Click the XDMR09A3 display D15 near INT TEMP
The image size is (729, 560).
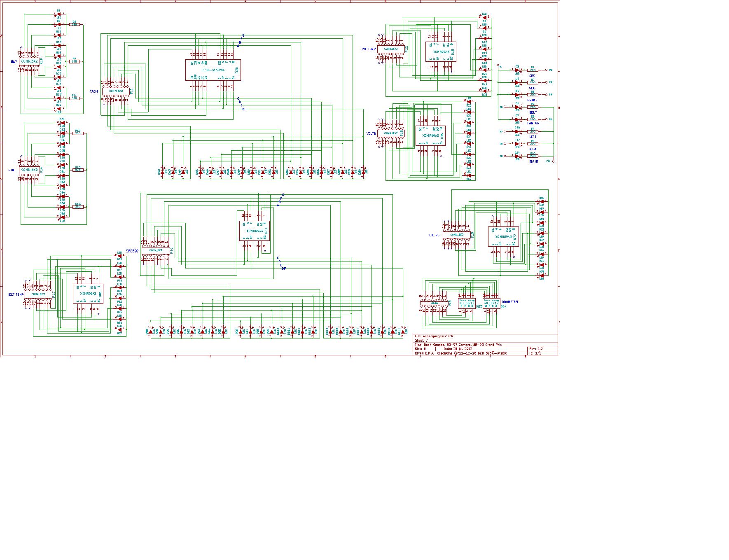(x=441, y=52)
